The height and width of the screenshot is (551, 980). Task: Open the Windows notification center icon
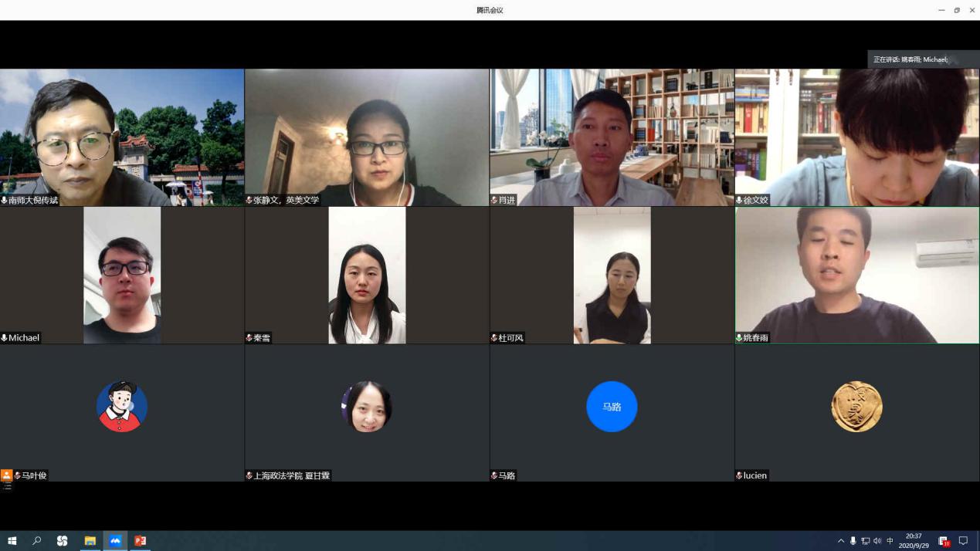963,541
